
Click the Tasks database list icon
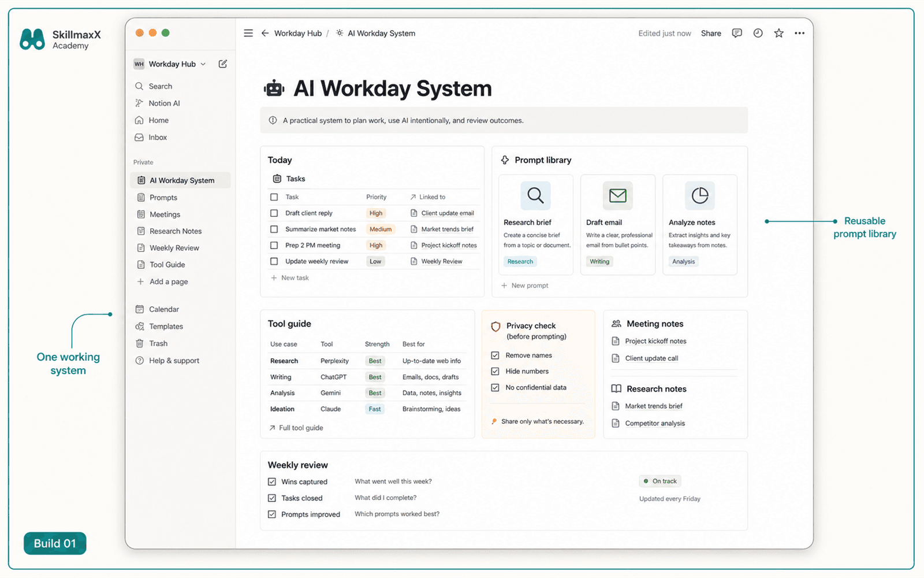[x=277, y=179]
